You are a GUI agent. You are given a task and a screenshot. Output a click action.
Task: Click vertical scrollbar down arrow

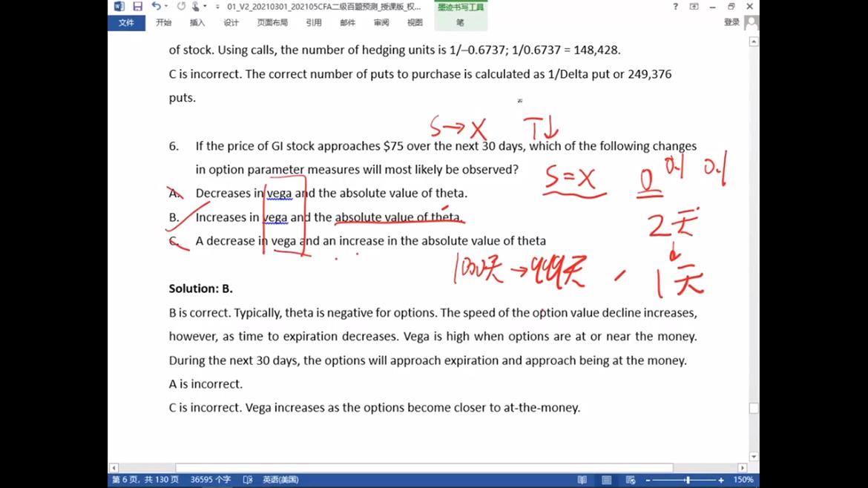point(754,456)
